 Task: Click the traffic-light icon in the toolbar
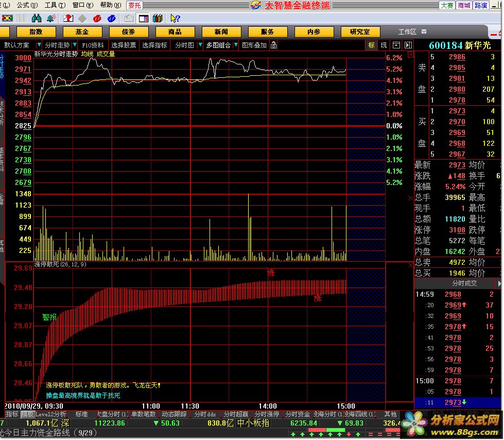(x=7, y=19)
